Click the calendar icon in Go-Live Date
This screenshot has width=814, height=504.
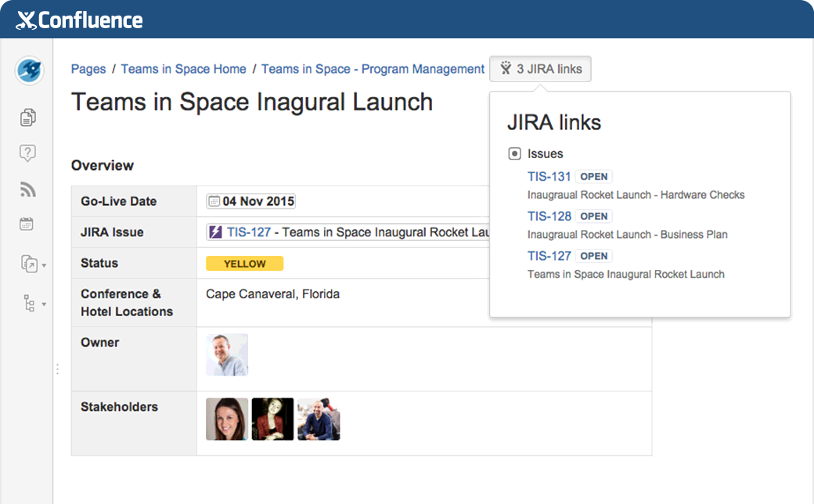point(214,201)
